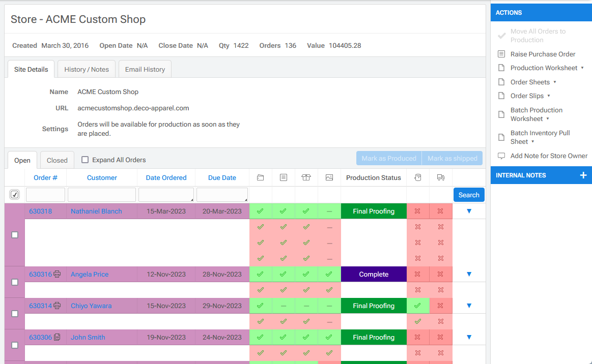This screenshot has width=592, height=364.
Task: Click the plus icon in Internal Notes
Action: 583,175
